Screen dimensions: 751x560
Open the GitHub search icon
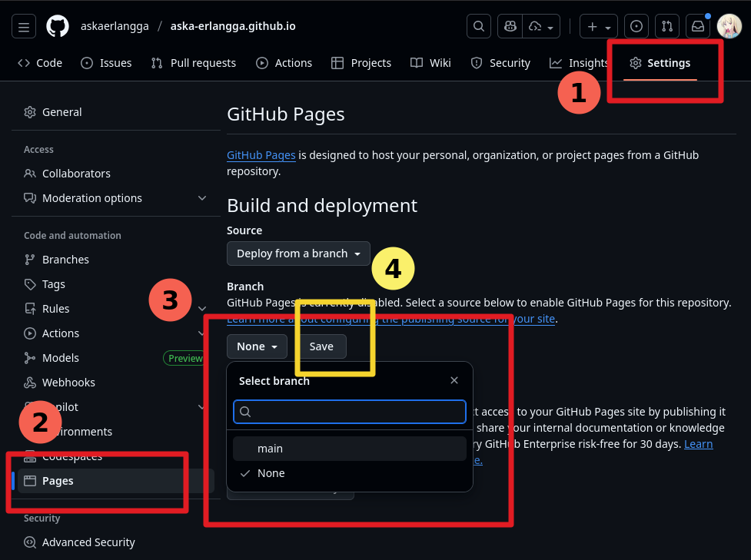click(x=478, y=25)
